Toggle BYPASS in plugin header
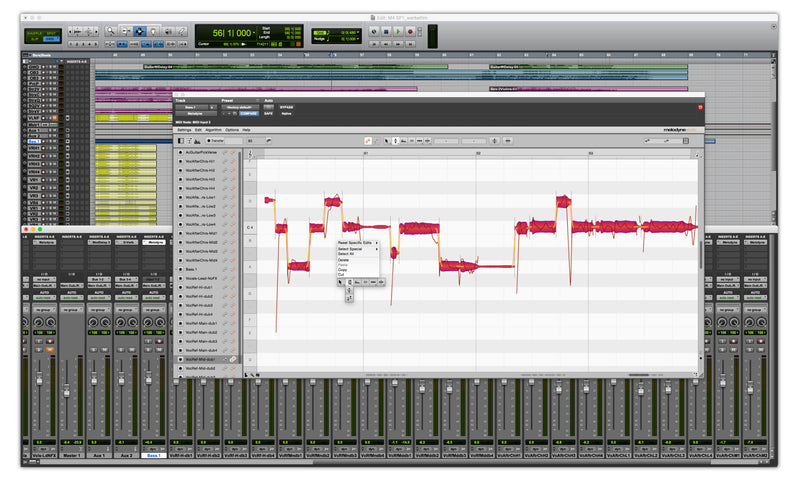 pyautogui.click(x=286, y=107)
